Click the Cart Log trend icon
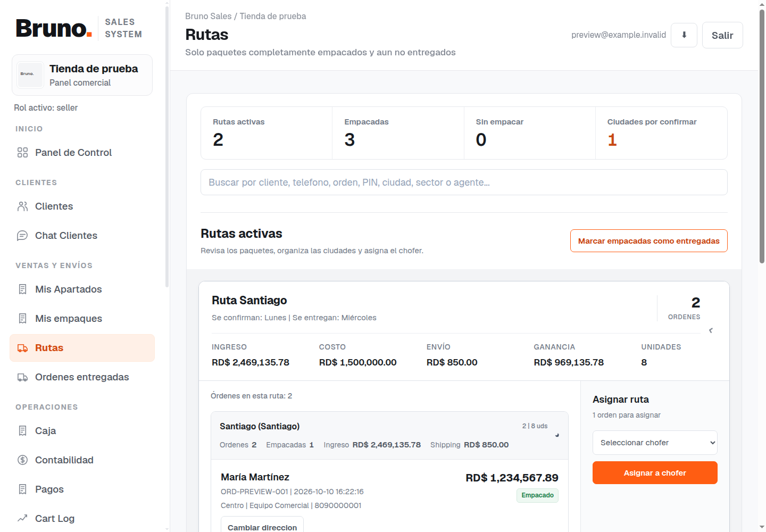The height and width of the screenshot is (532, 766). pos(22,519)
